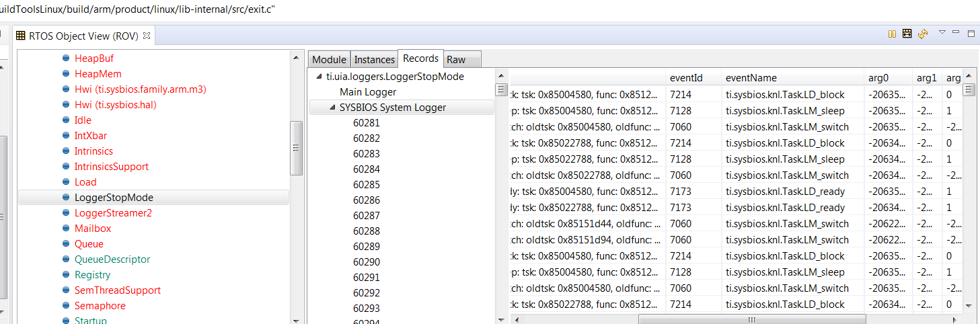The height and width of the screenshot is (324, 980).
Task: Switch to the Module tab
Action: tap(329, 59)
